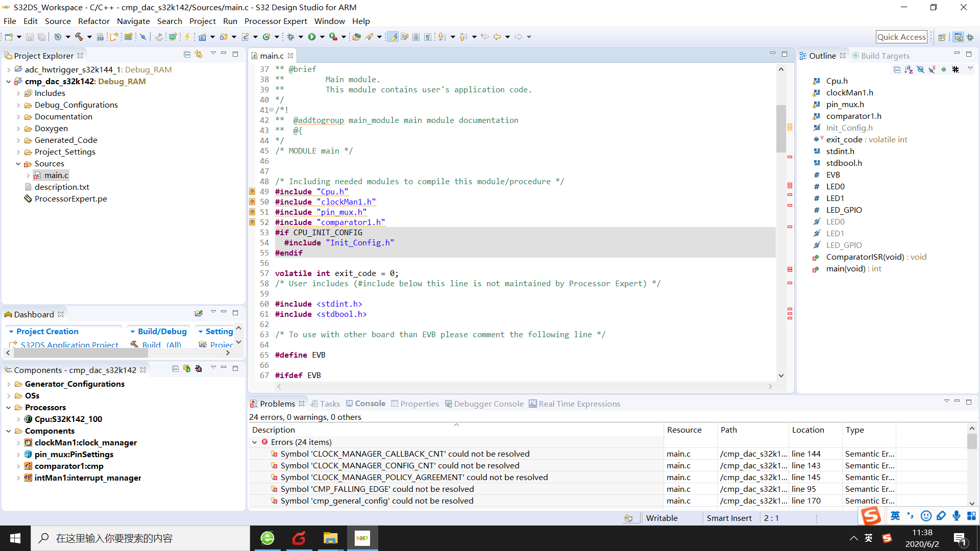Collapse the Errors (24 items) group
This screenshot has width=980, height=551.
[x=255, y=442]
